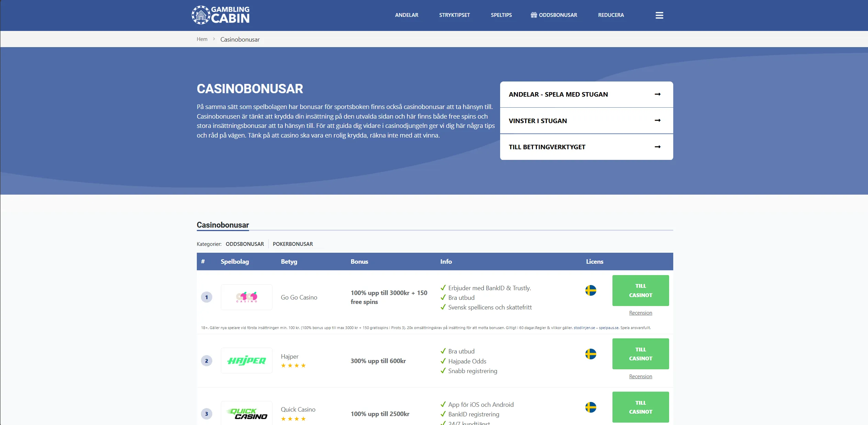This screenshot has width=868, height=425.
Task: Click the rank 1 number badge
Action: click(x=206, y=297)
